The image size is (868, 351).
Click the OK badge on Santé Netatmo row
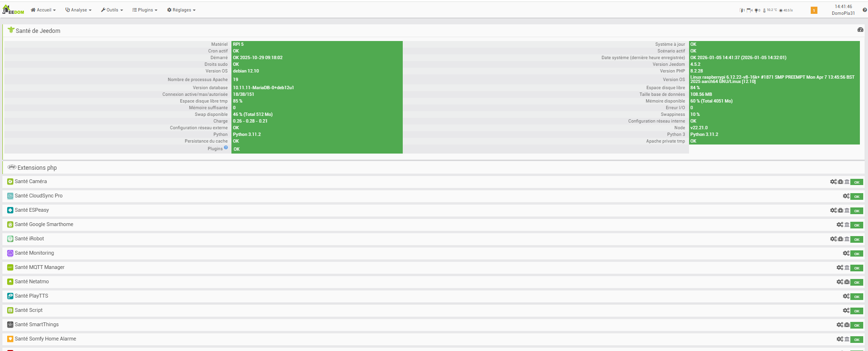click(857, 282)
